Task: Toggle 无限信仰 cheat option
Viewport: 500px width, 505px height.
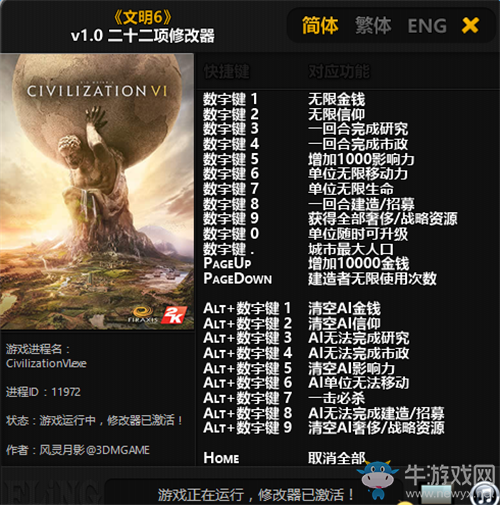Action: pos(336,114)
